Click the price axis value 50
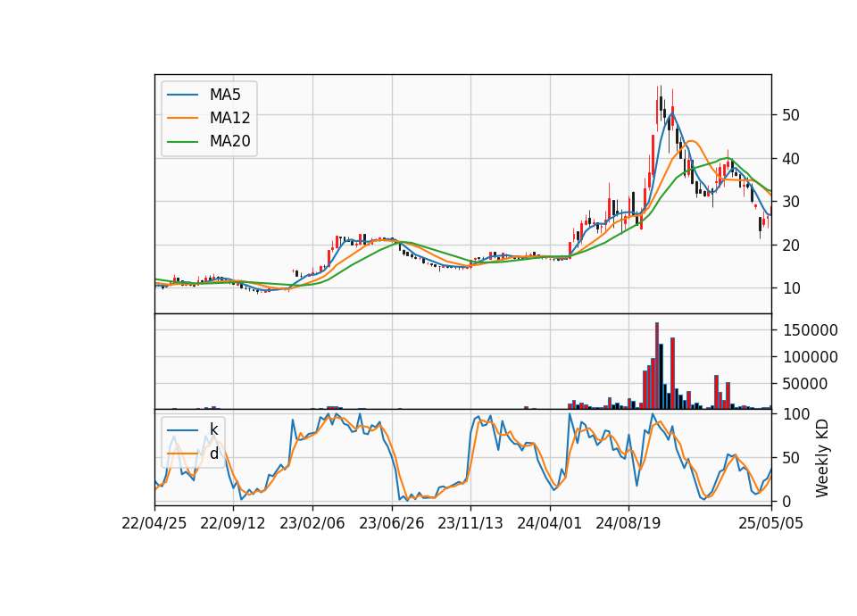Viewport: 857px width, 616px height. tap(791, 115)
